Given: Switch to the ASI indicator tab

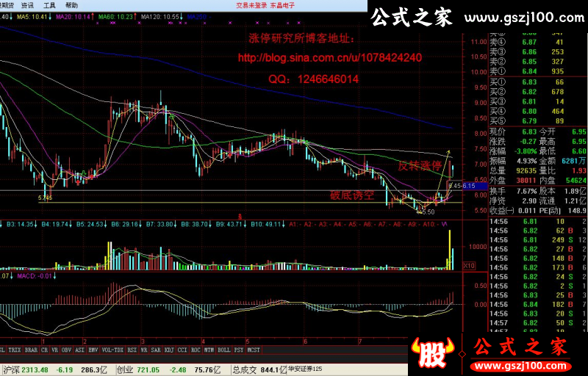Looking at the screenshot, I should click(x=80, y=350).
